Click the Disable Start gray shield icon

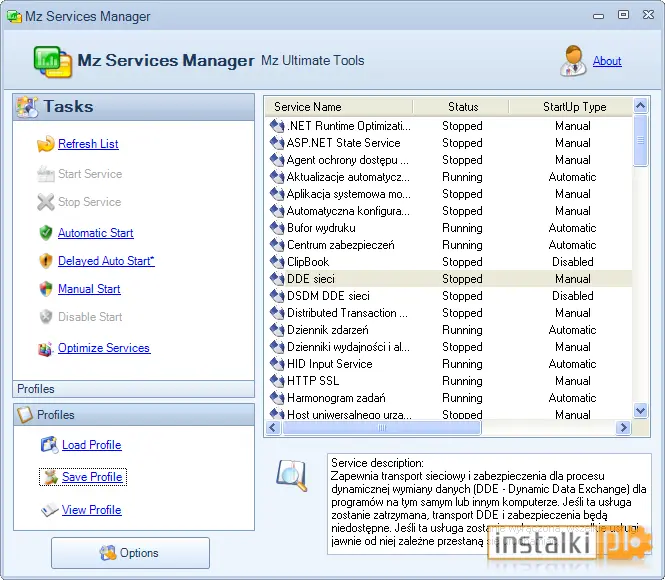coord(45,317)
